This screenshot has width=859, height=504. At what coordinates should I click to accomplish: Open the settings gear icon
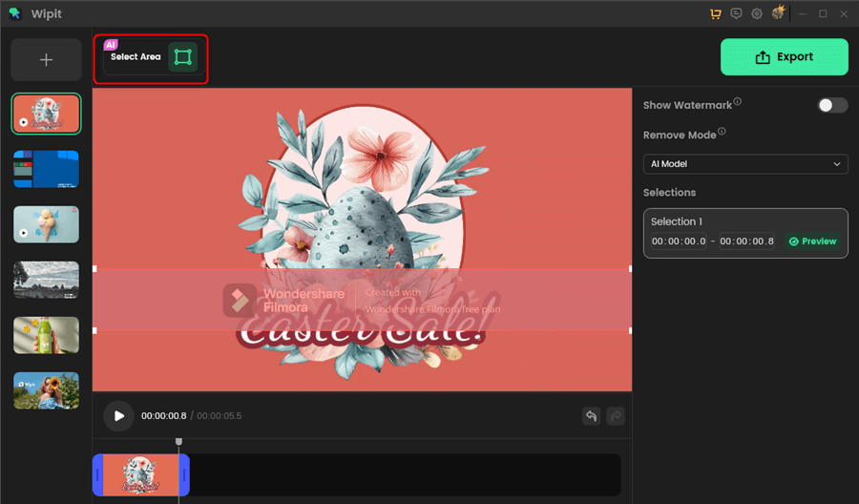click(x=757, y=13)
